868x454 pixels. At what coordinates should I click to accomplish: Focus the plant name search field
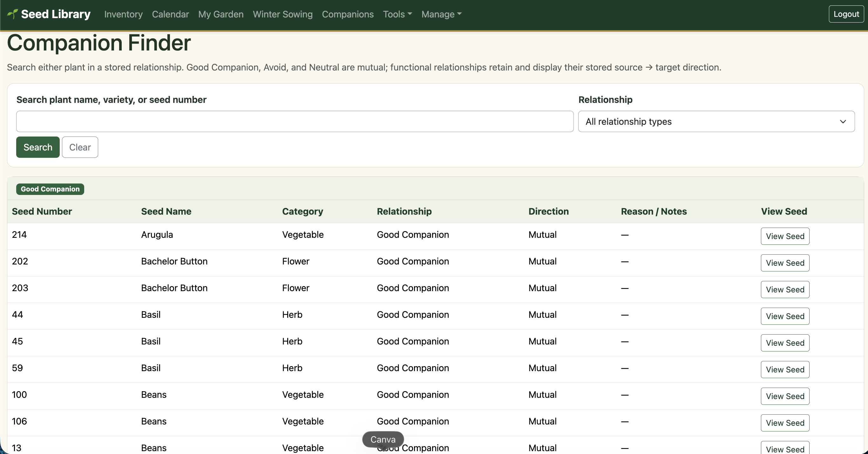pos(295,122)
